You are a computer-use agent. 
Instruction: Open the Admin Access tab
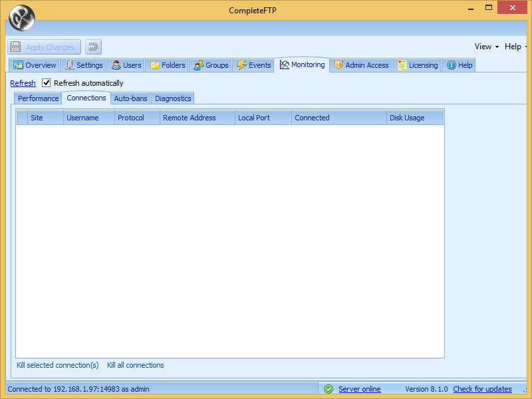click(361, 65)
